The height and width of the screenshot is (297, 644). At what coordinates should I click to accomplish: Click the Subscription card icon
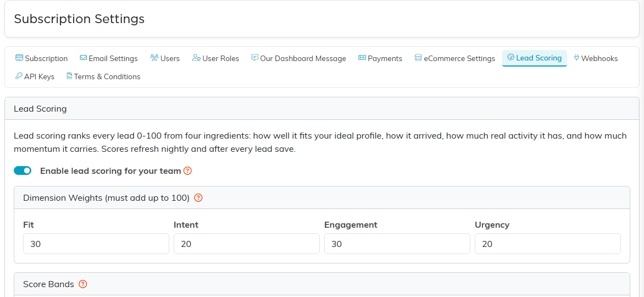[19, 58]
